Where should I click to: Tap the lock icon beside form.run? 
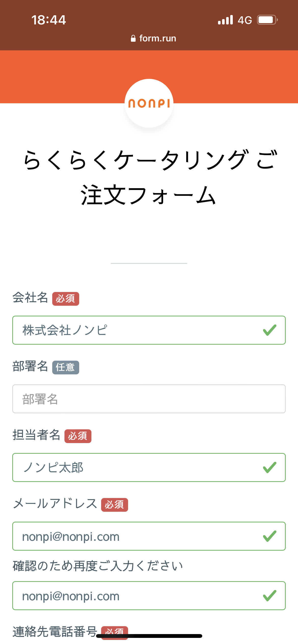tap(133, 38)
